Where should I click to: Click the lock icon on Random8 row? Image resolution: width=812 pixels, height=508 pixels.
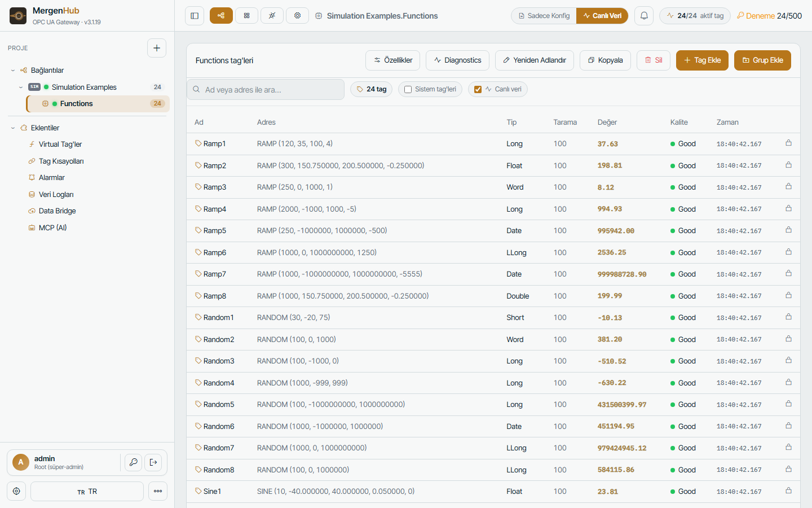[x=788, y=470]
